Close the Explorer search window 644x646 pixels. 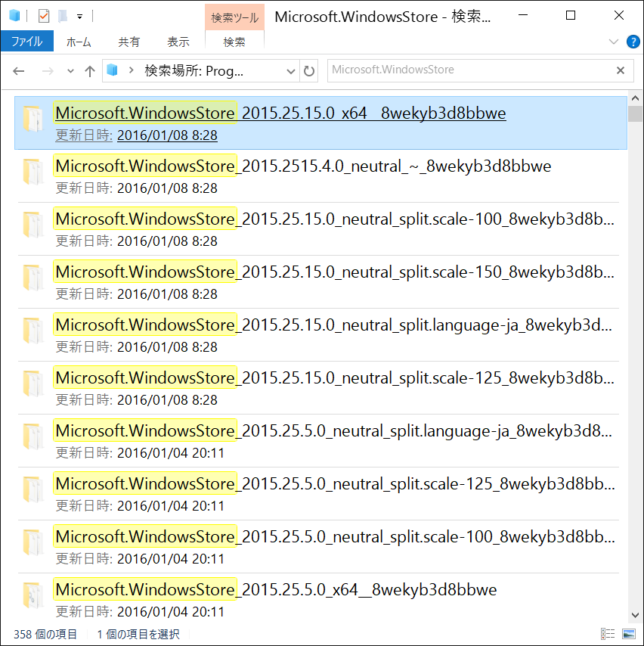click(x=619, y=15)
